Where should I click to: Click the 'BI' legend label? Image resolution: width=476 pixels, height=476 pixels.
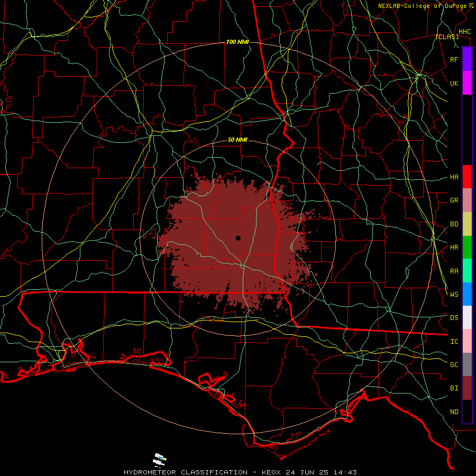pos(454,388)
